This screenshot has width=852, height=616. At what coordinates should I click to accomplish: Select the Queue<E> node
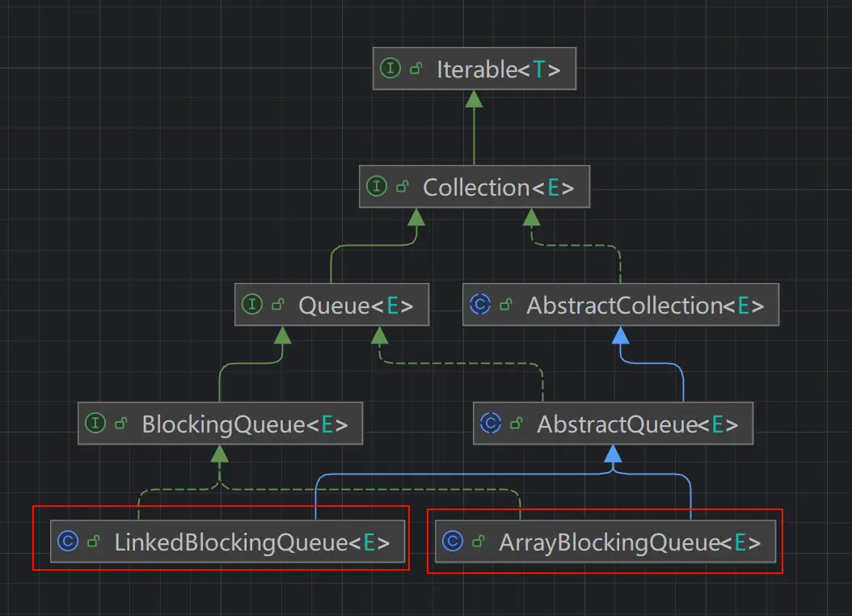click(x=331, y=304)
